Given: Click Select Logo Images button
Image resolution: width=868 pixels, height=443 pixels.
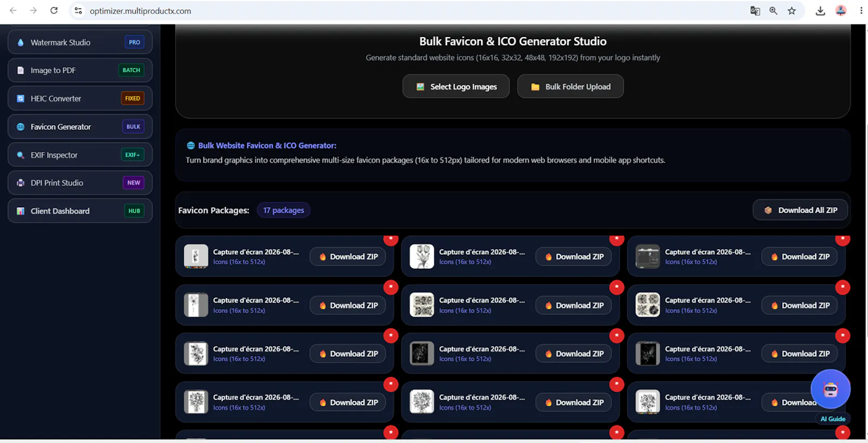Looking at the screenshot, I should point(456,86).
